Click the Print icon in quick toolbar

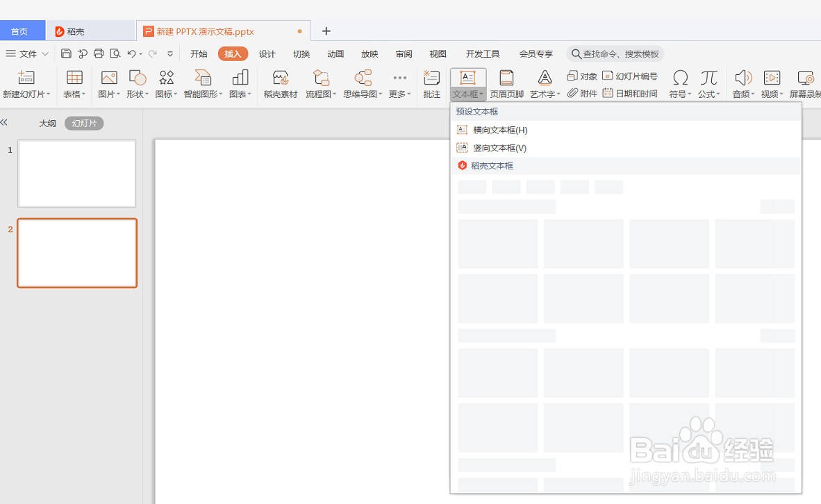coord(99,53)
